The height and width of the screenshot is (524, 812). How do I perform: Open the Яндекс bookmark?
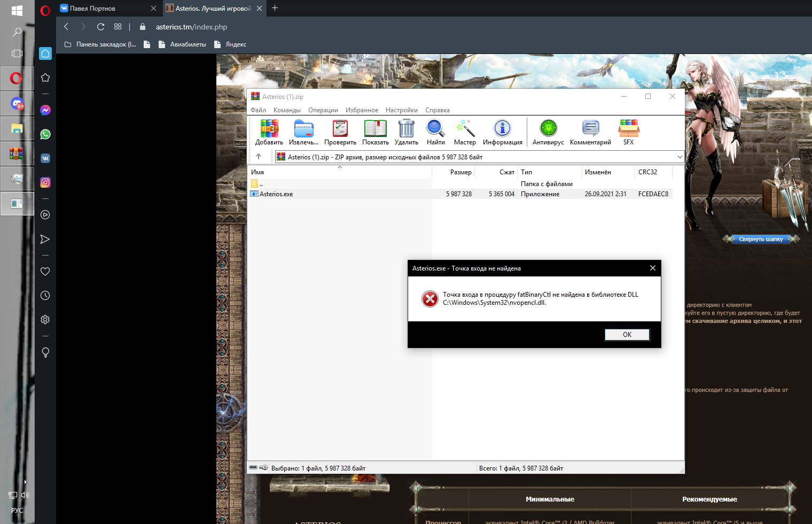(230, 44)
